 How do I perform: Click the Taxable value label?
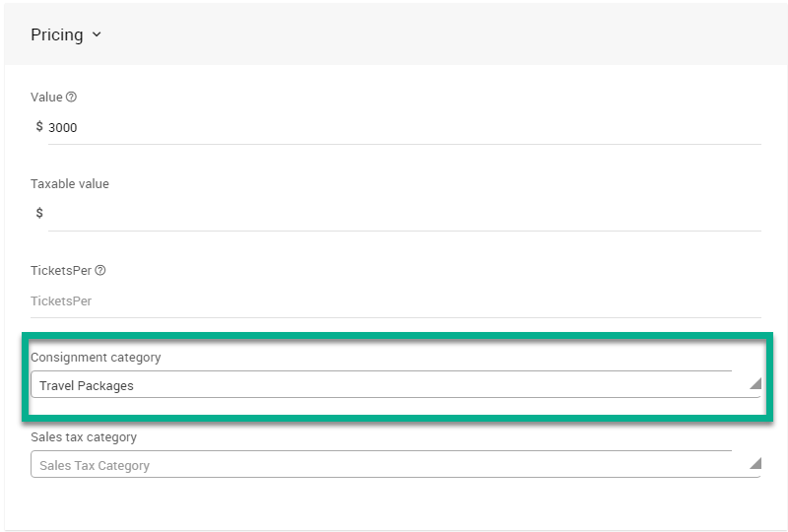pyautogui.click(x=70, y=184)
